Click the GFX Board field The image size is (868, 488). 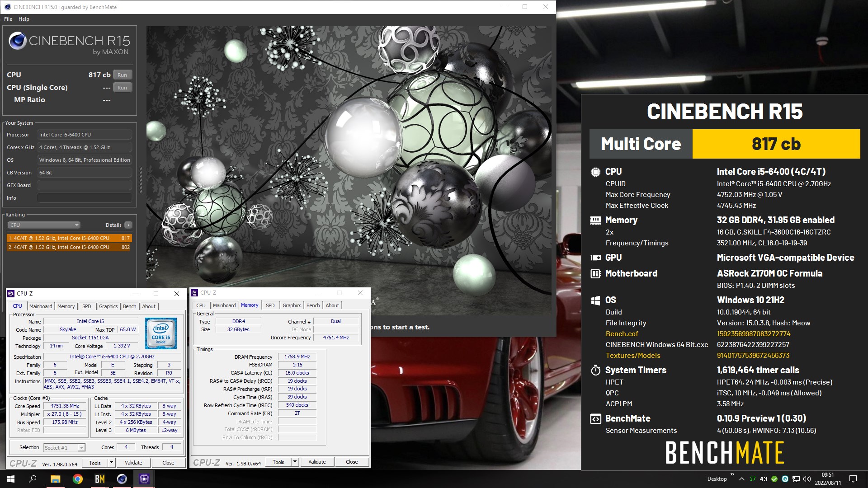[x=85, y=185]
